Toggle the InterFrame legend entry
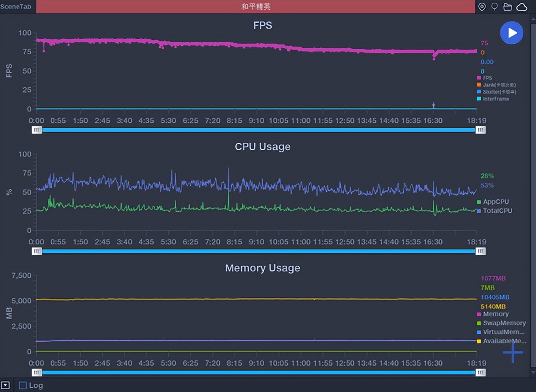The width and height of the screenshot is (536, 392). [x=495, y=99]
